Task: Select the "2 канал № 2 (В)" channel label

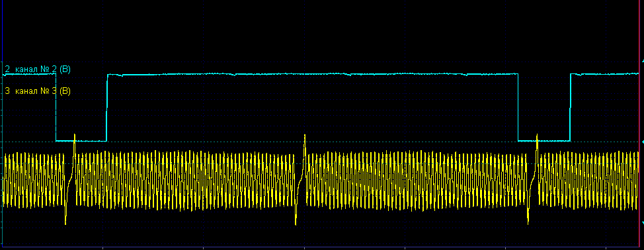Action: coord(38,69)
